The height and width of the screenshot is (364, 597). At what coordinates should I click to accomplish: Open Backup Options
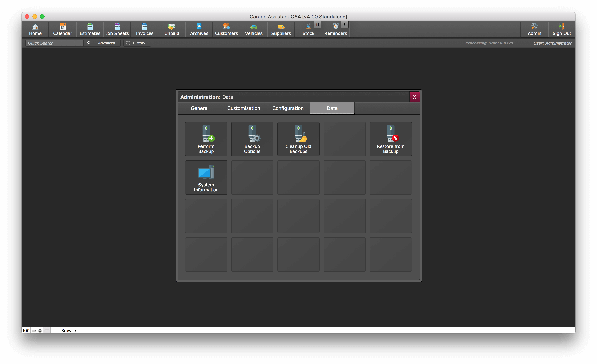click(x=252, y=139)
